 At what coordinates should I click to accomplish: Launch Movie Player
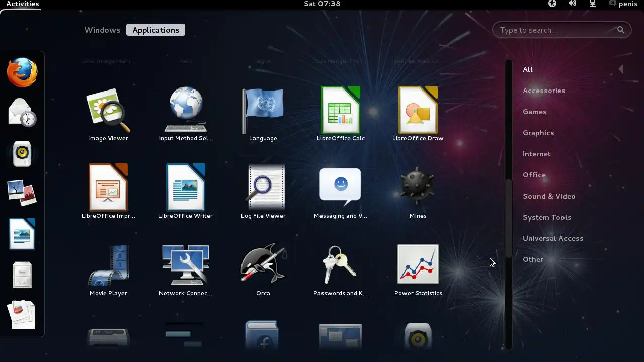tap(108, 269)
